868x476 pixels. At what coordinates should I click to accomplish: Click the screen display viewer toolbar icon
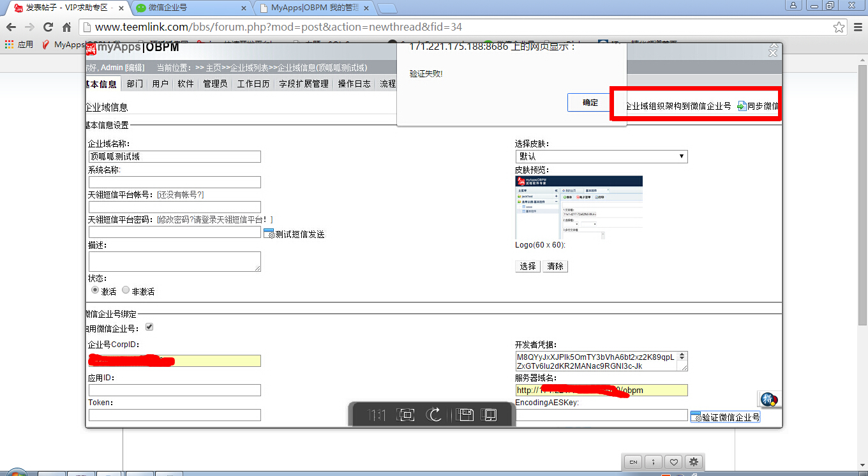point(490,415)
